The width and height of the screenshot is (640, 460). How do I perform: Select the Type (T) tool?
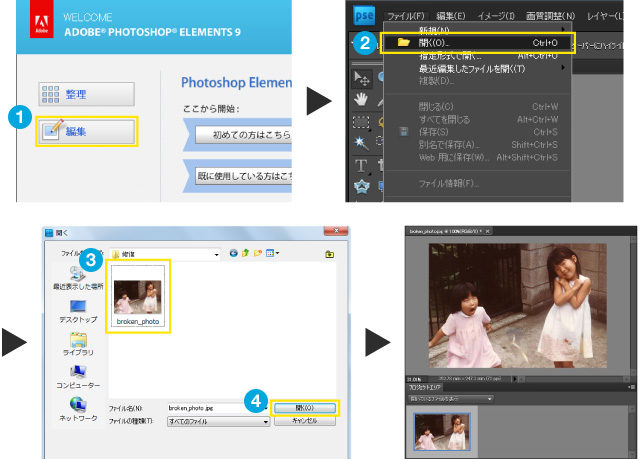tap(361, 166)
